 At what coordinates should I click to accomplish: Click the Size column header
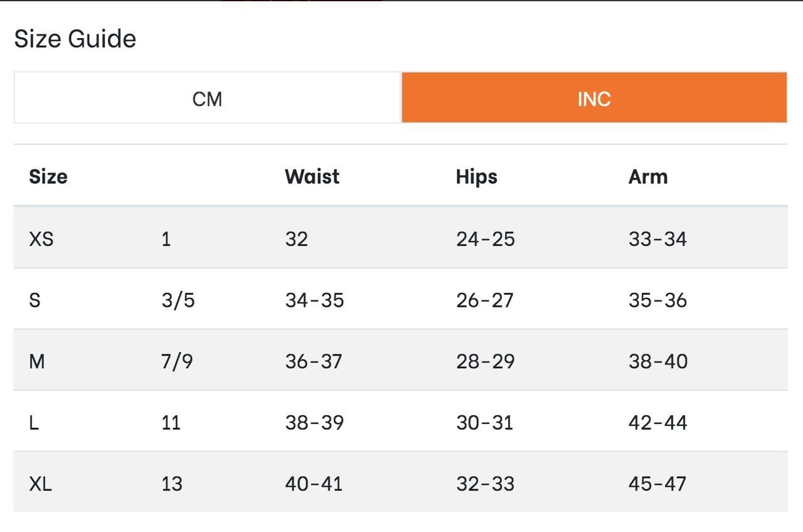click(48, 176)
